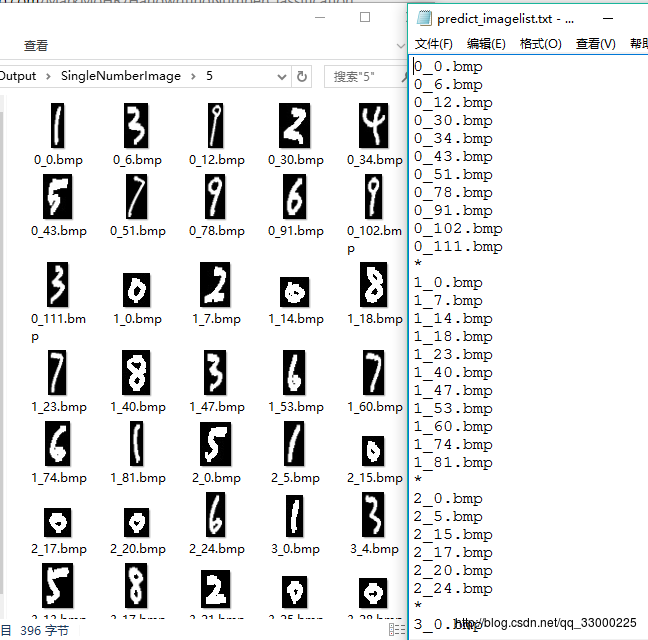This screenshot has height=640, width=648.
Task: Expand chevron after SingleNumberImage breadcrumb
Action: pos(193,76)
